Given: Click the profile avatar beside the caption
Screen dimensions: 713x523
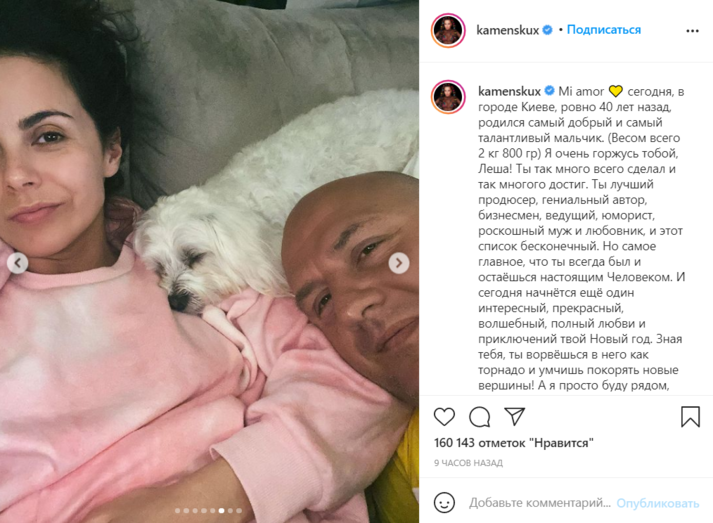Looking at the screenshot, I should [x=448, y=96].
